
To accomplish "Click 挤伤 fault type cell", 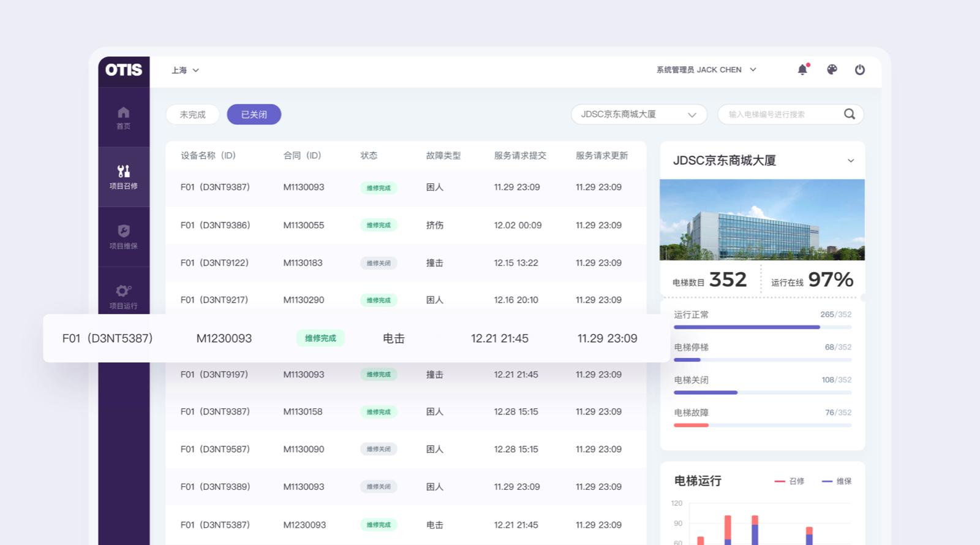I will click(x=435, y=225).
